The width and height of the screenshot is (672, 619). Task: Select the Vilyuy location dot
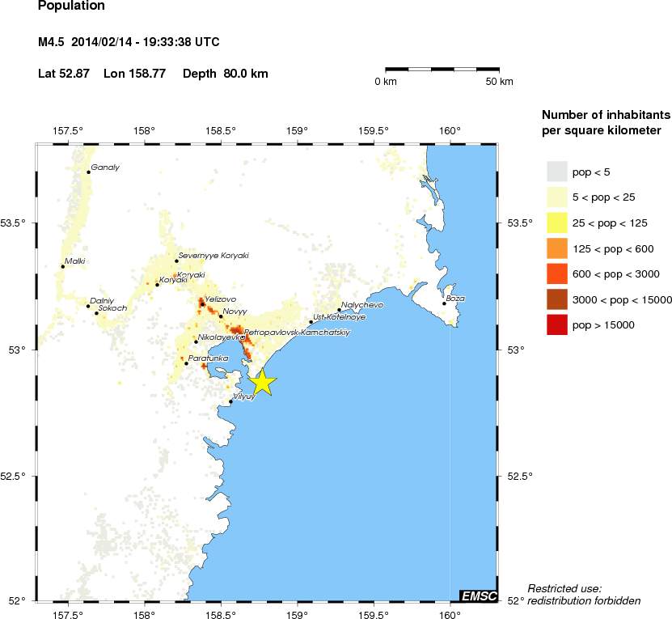(230, 401)
